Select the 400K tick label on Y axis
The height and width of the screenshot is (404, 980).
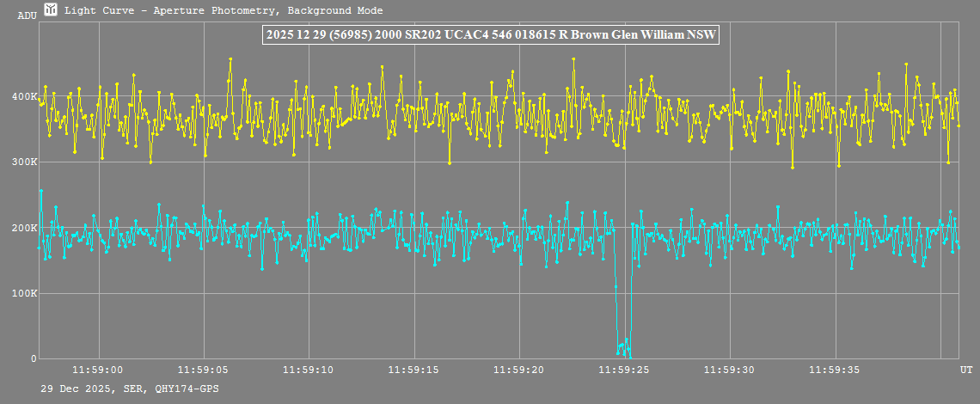[x=24, y=96]
